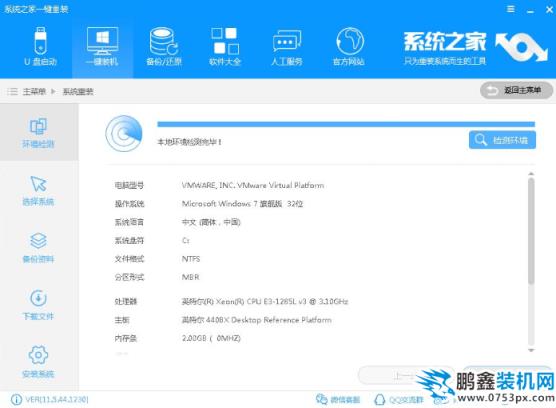
Task: Close the 系统之家 window
Action: tap(549, 10)
